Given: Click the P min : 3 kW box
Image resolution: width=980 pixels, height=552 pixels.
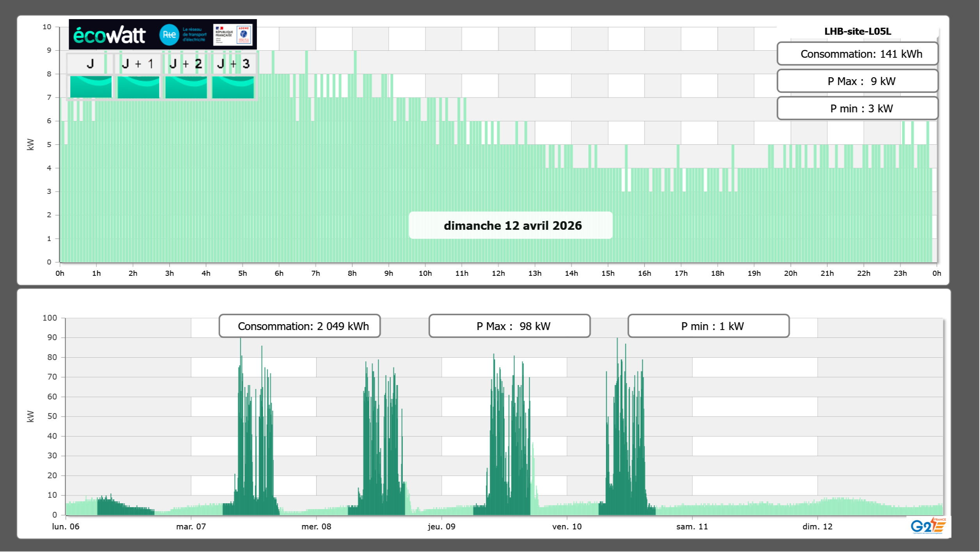Looking at the screenshot, I should (857, 108).
